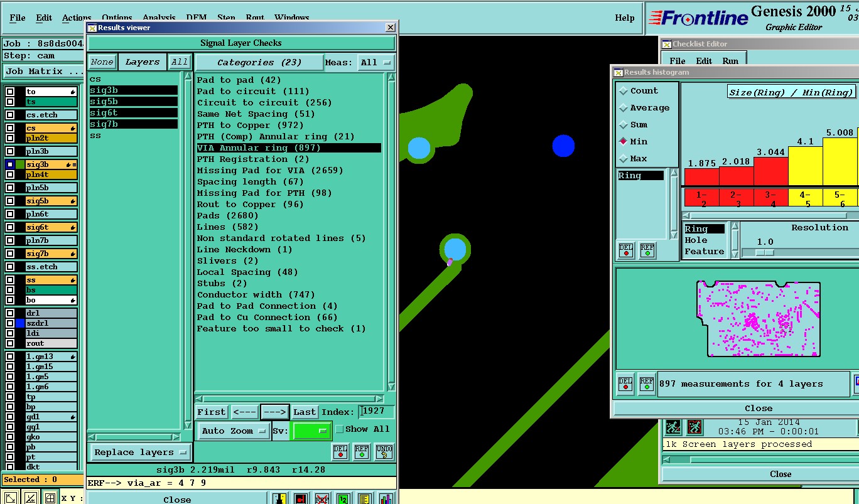Click the grid window icon bottom-left
Image resolution: width=859 pixels, height=504 pixels.
tap(50, 498)
